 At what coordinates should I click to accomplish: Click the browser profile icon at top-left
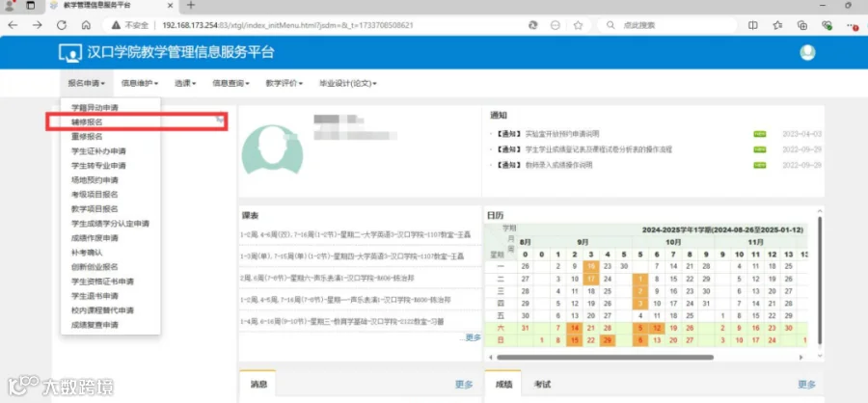pos(10,6)
